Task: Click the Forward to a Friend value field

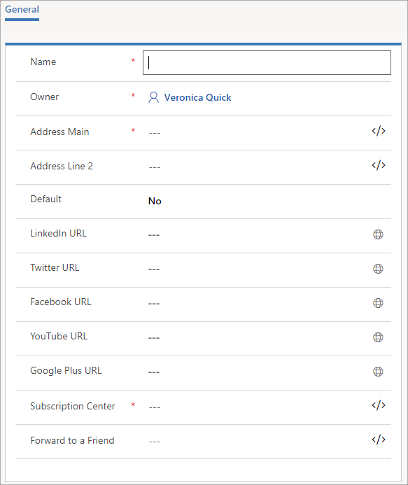Action: click(x=257, y=441)
